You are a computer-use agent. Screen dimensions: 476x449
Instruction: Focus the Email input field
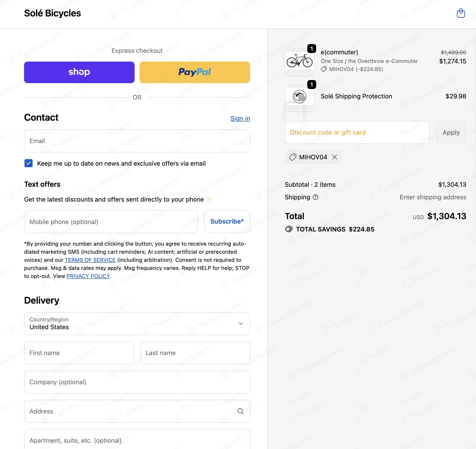click(137, 141)
